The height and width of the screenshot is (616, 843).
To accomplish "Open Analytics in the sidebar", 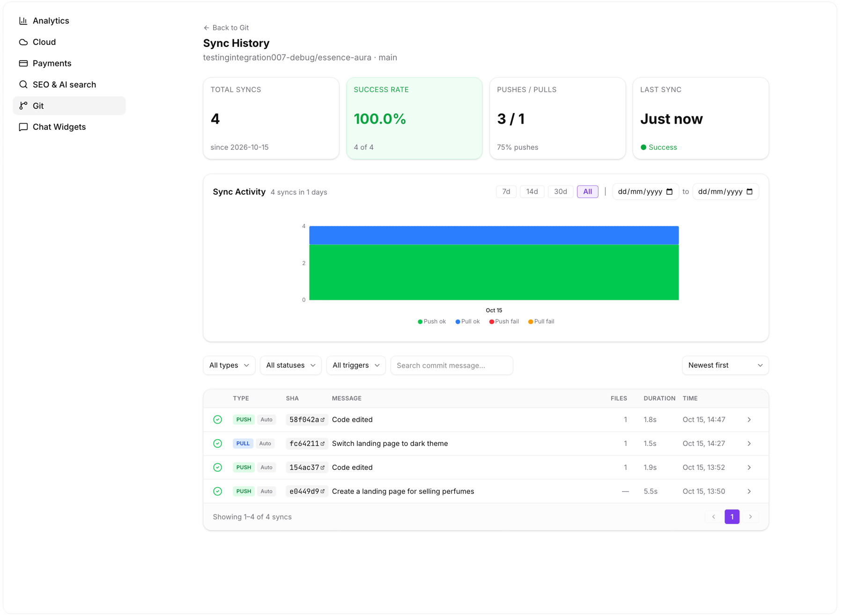I will [x=69, y=21].
